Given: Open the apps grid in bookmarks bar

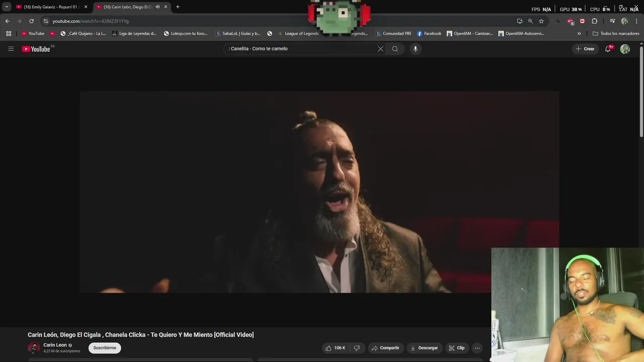Looking at the screenshot, I should pos(9,34).
